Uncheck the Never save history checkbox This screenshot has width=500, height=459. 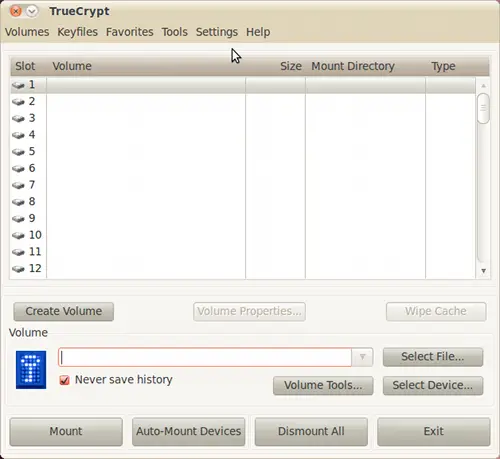(x=64, y=380)
